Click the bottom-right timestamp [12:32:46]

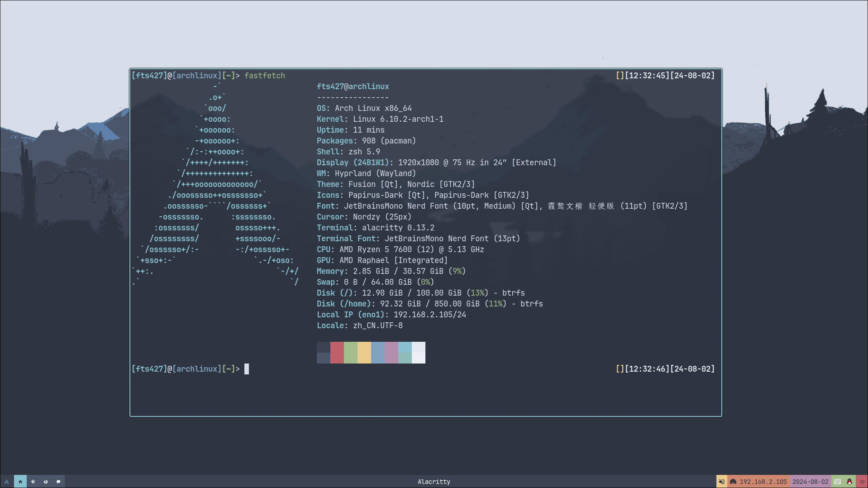(647, 369)
